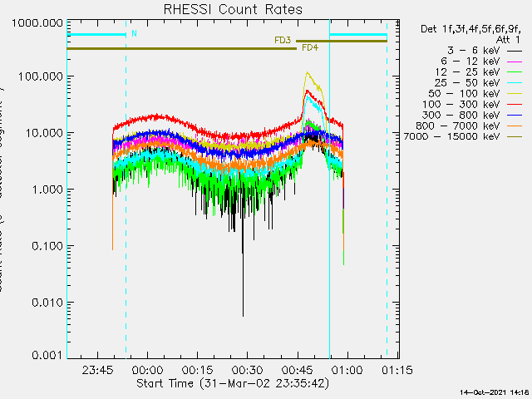Click the 10.000 y-axis label
The width and height of the screenshot is (532, 399).
[44, 133]
